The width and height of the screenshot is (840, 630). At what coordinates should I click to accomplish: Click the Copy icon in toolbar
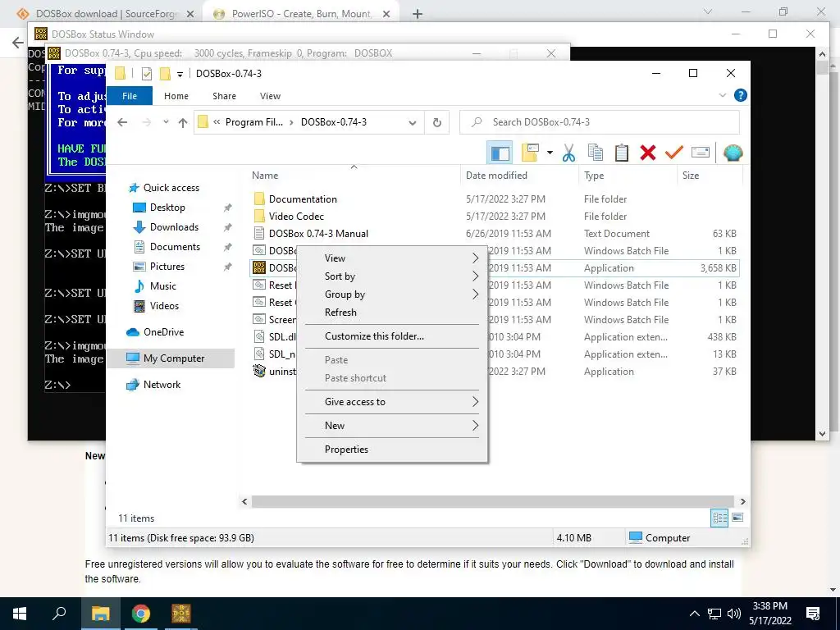[596, 153]
